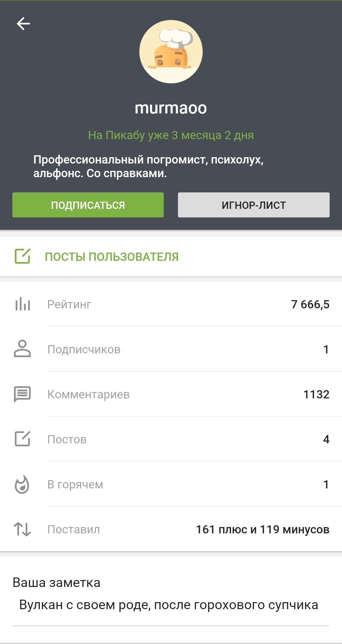Image resolution: width=342 pixels, height=644 pixels.
Task: Tap the murmaoo username heading
Action: point(171,108)
